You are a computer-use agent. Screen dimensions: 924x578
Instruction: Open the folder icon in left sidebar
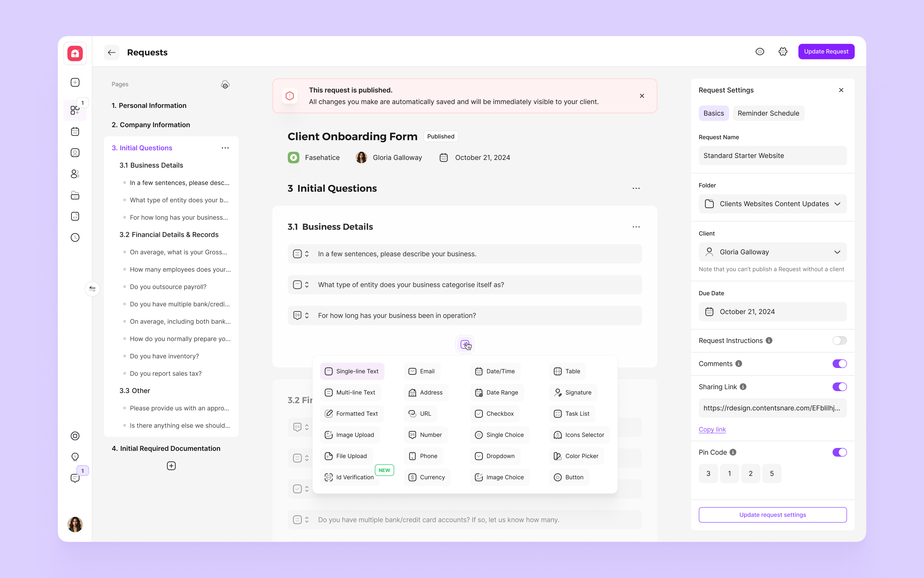coord(75,195)
